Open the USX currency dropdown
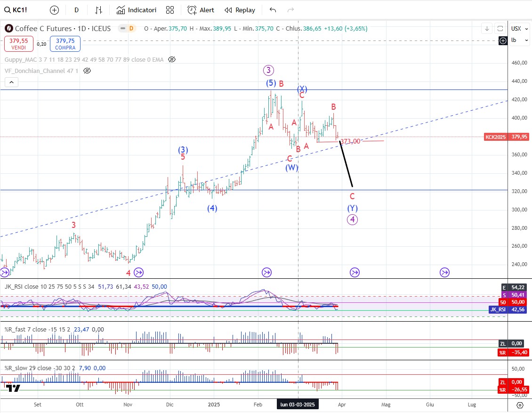532x413 pixels. click(x=516, y=29)
